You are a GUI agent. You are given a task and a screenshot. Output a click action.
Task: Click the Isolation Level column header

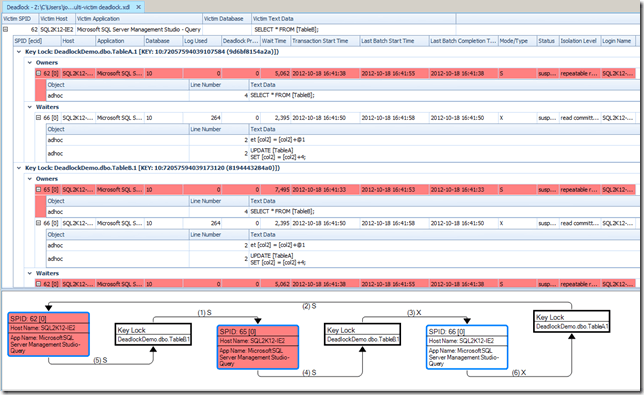(580, 41)
